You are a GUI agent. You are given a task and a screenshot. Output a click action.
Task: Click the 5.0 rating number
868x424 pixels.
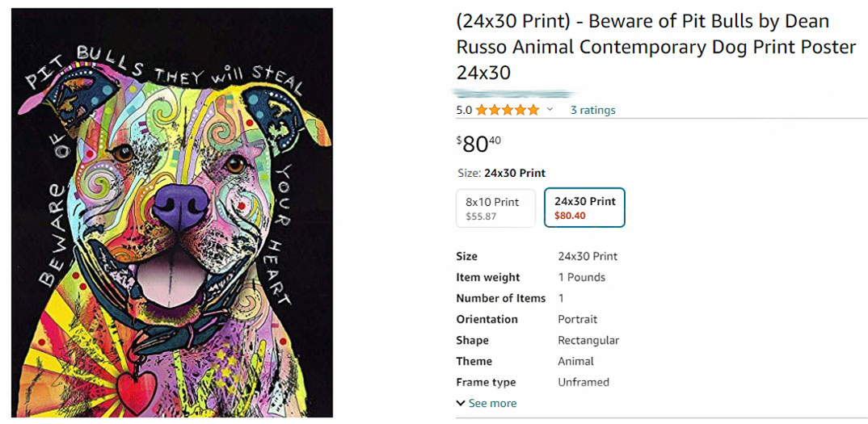click(464, 110)
